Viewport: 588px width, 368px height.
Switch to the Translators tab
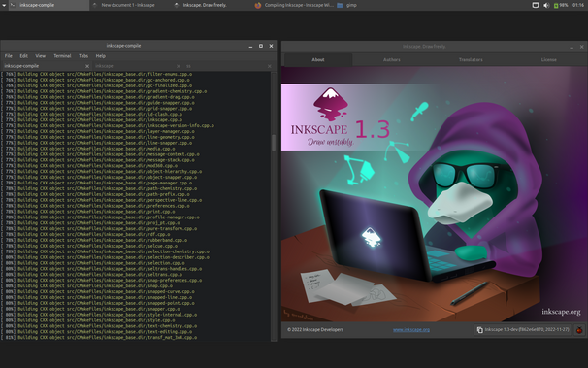[471, 59]
